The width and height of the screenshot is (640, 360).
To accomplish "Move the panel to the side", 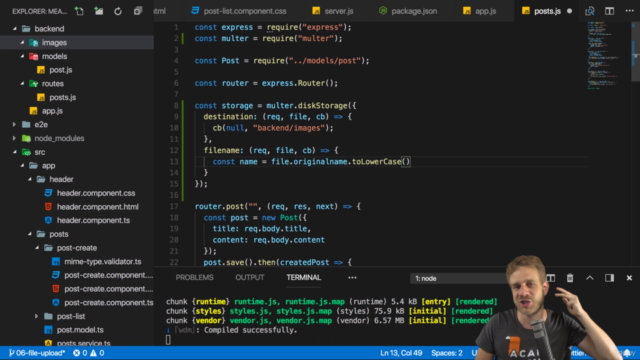I will (x=609, y=278).
